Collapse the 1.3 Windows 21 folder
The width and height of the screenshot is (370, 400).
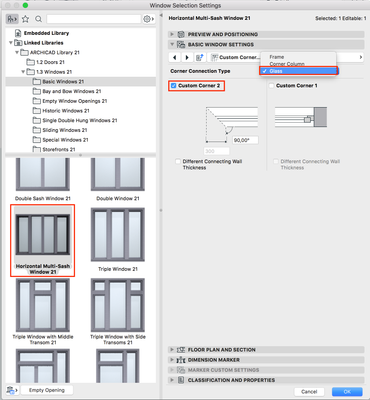[x=23, y=72]
